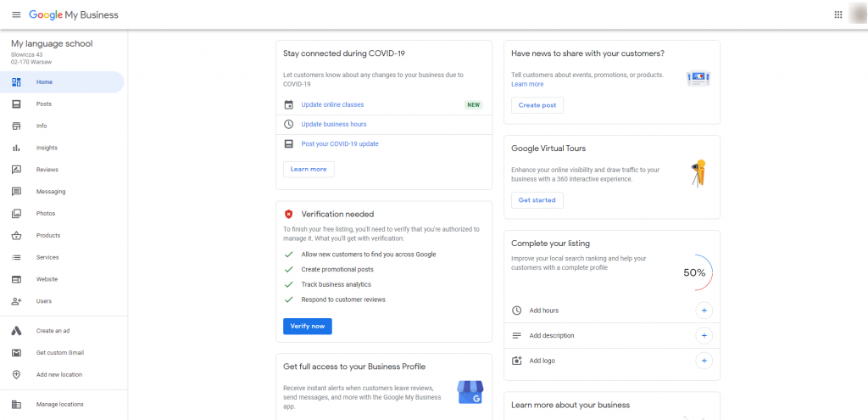
Task: Open Products from the sidebar
Action: coord(48,236)
